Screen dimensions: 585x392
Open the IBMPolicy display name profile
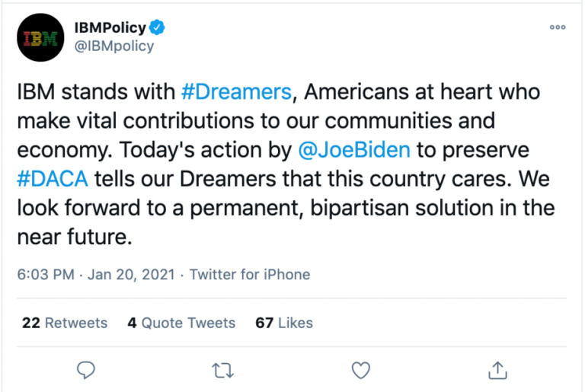(110, 29)
